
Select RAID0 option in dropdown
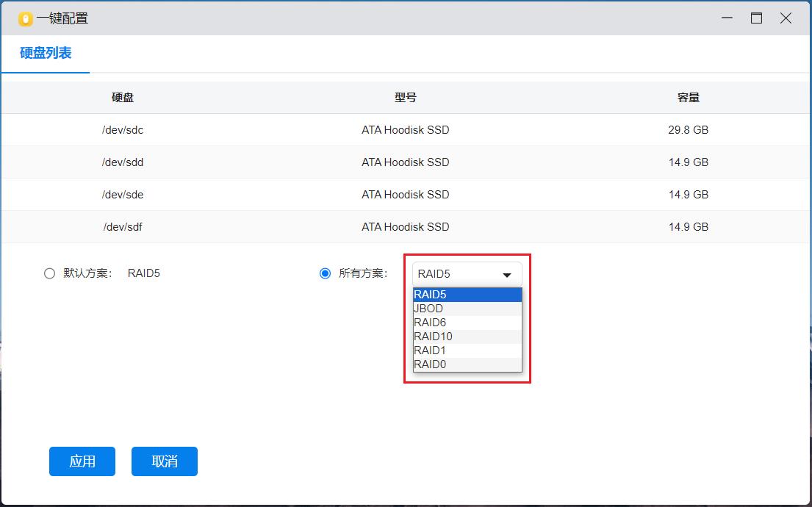(x=467, y=364)
